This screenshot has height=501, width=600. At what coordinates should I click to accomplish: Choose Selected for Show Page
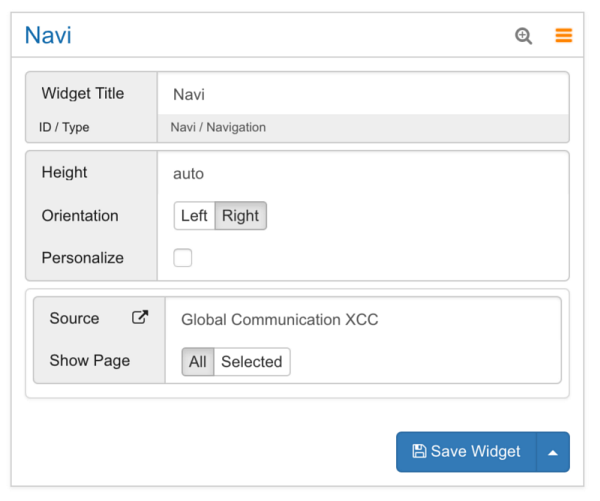click(x=252, y=362)
